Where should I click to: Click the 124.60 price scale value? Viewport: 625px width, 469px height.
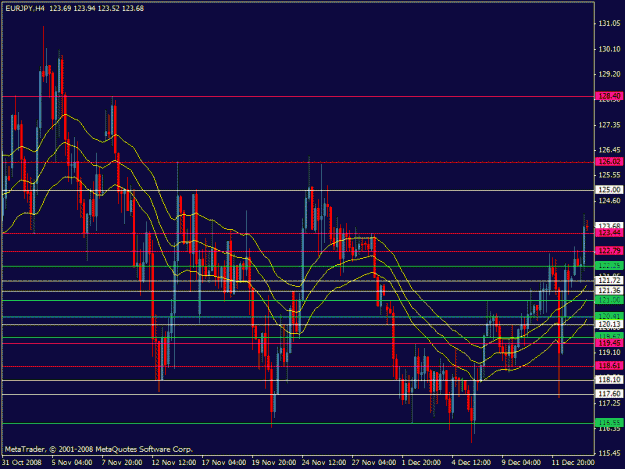click(x=609, y=200)
